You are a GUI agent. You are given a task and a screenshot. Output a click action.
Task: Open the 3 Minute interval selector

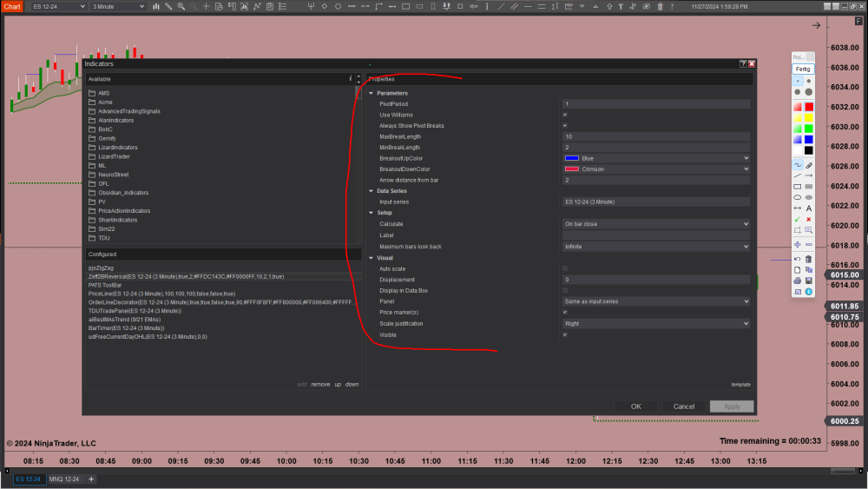tap(117, 7)
